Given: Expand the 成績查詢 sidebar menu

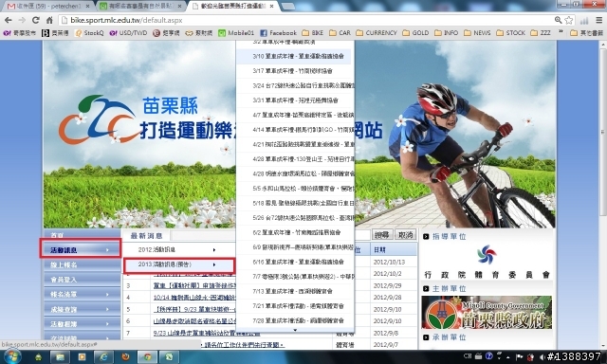Looking at the screenshot, I should pos(83,309).
